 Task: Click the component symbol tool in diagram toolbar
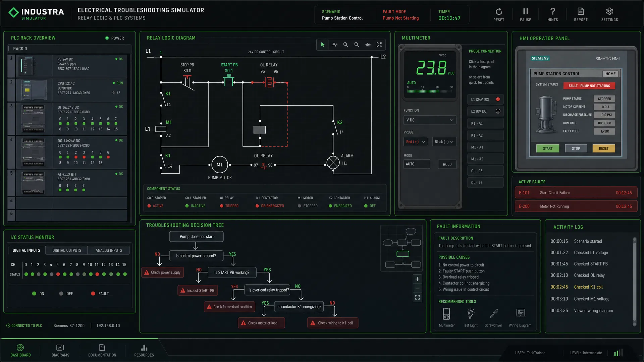tap(368, 45)
